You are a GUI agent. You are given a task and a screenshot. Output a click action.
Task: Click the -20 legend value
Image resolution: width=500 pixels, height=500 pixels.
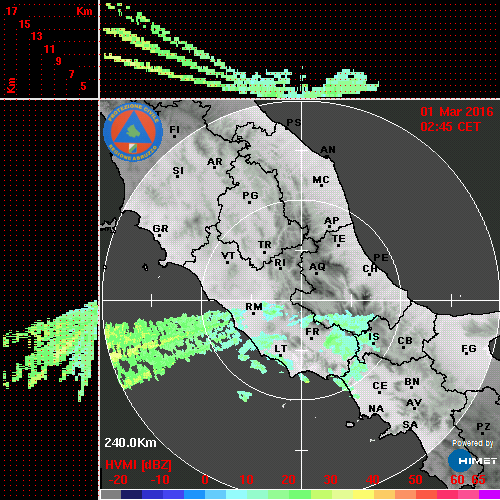118,480
